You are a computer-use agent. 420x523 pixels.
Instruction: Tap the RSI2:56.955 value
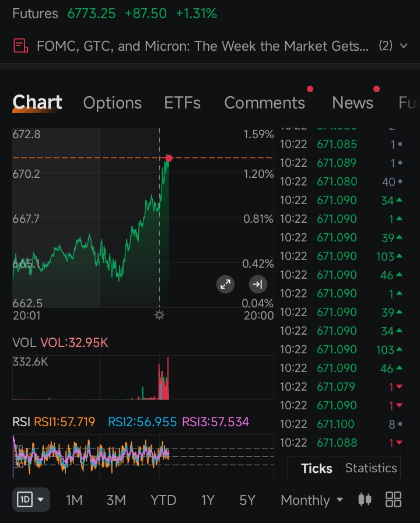point(142,422)
